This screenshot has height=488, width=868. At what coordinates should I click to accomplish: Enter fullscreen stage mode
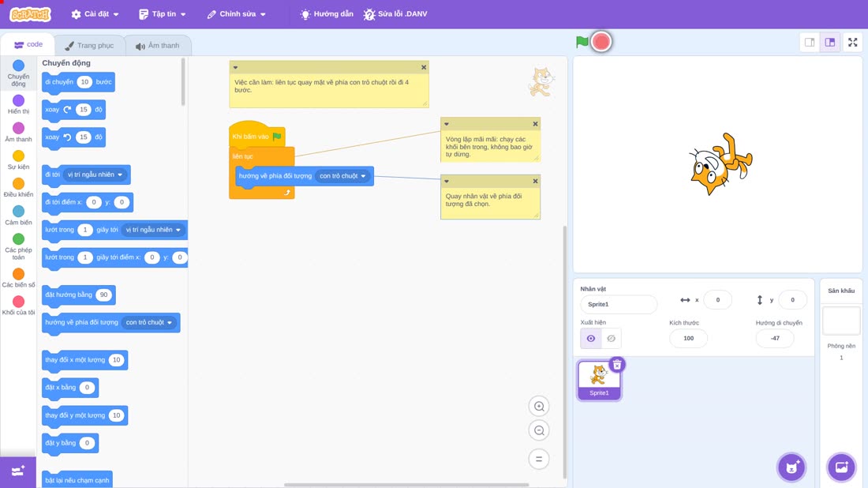coord(852,42)
